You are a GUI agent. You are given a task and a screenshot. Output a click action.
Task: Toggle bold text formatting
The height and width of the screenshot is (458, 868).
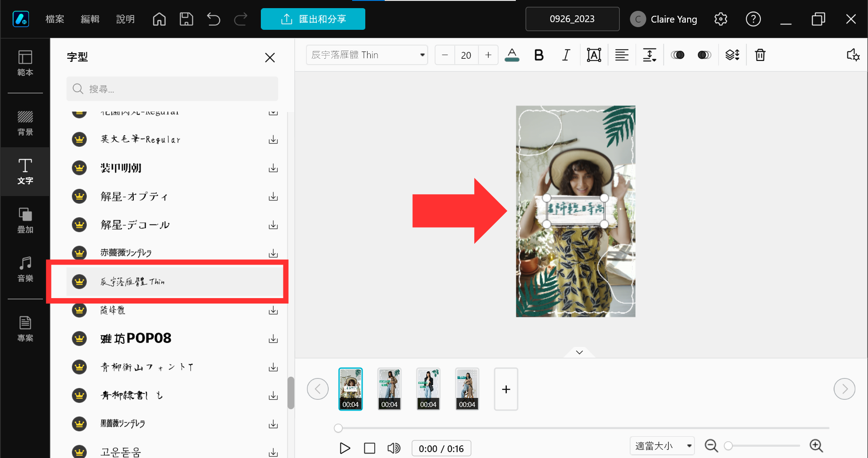[539, 55]
